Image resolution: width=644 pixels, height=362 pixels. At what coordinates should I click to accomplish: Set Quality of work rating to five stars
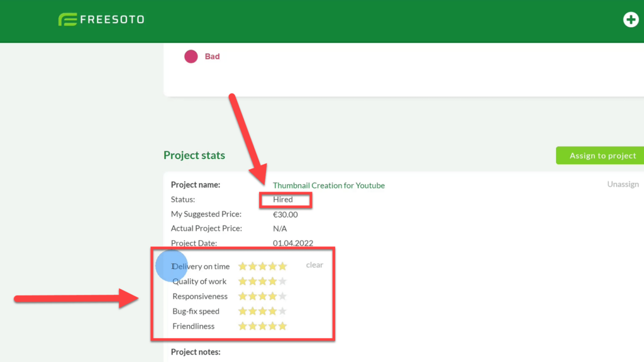282,281
